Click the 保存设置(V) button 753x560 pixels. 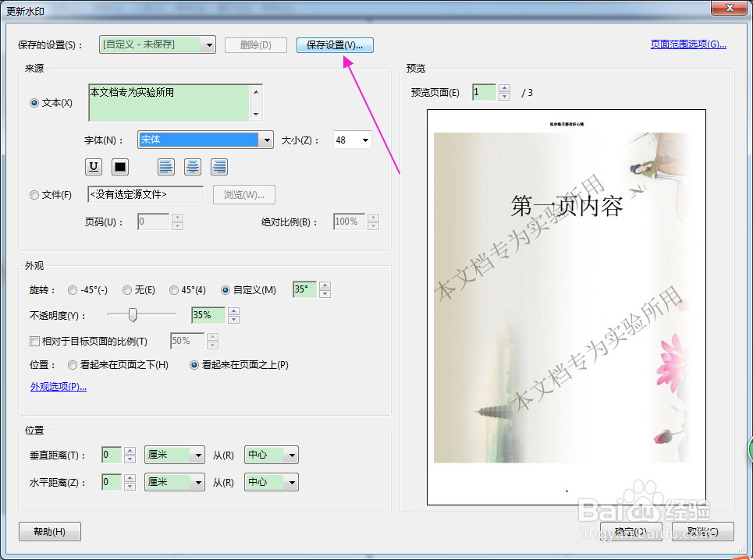[x=335, y=44]
